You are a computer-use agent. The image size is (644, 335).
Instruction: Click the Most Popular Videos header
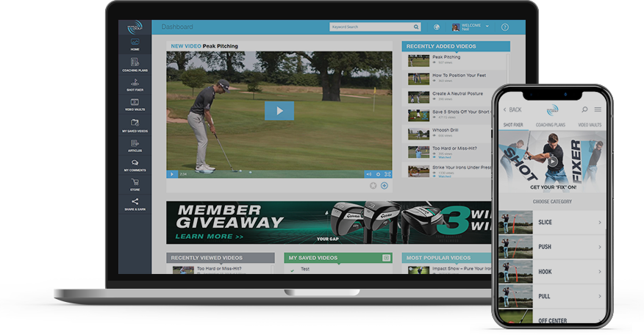tap(447, 258)
